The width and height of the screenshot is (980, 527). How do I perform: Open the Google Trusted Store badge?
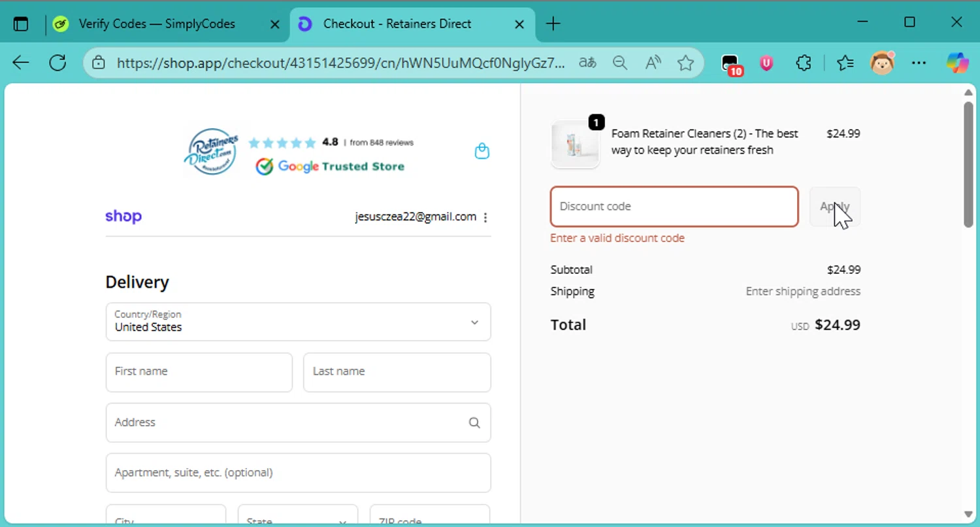330,166
